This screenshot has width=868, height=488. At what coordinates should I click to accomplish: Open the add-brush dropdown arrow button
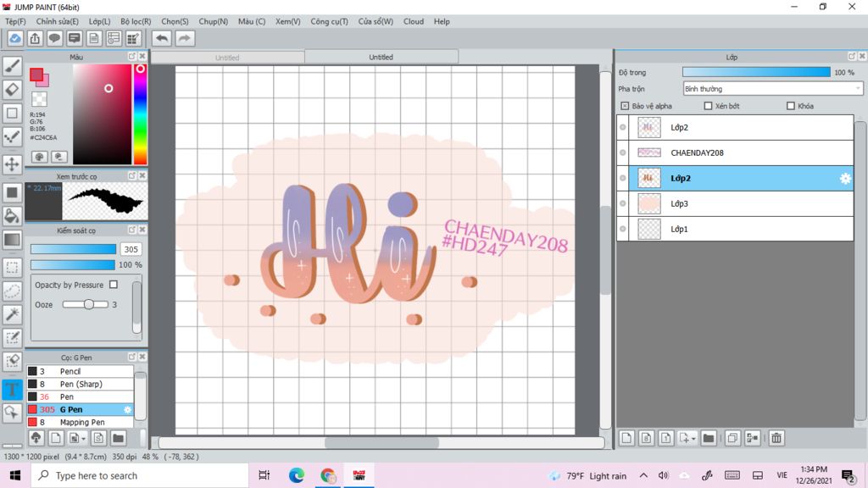[76, 438]
